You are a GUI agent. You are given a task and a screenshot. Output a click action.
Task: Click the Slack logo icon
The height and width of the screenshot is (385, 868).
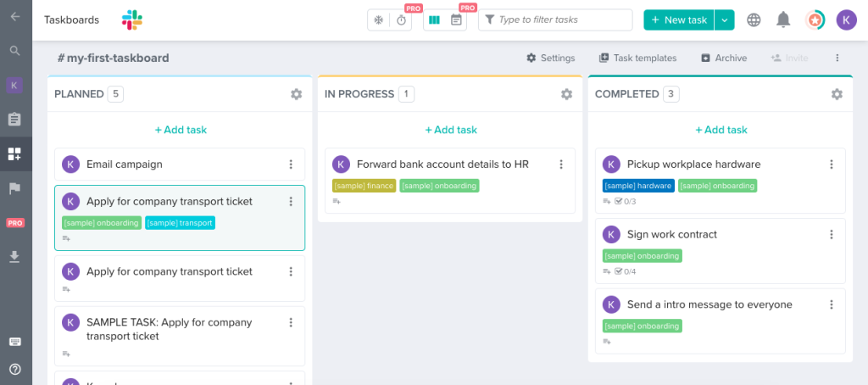pos(131,20)
